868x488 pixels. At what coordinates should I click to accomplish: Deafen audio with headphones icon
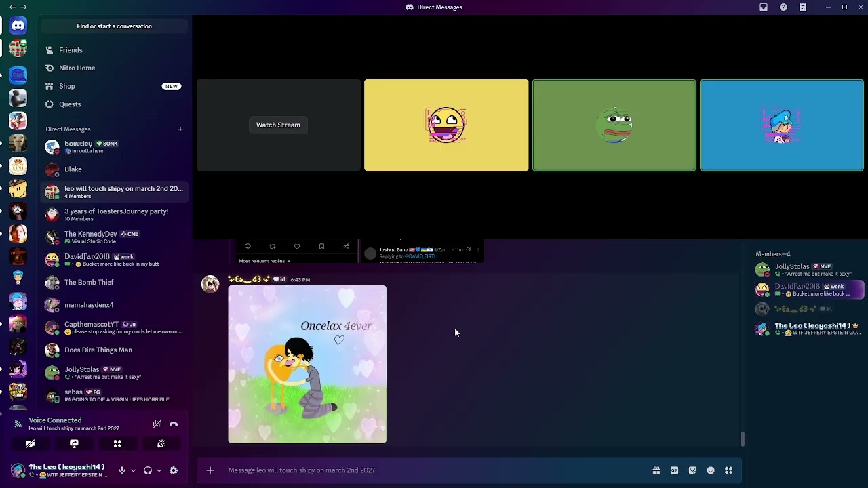(148, 470)
